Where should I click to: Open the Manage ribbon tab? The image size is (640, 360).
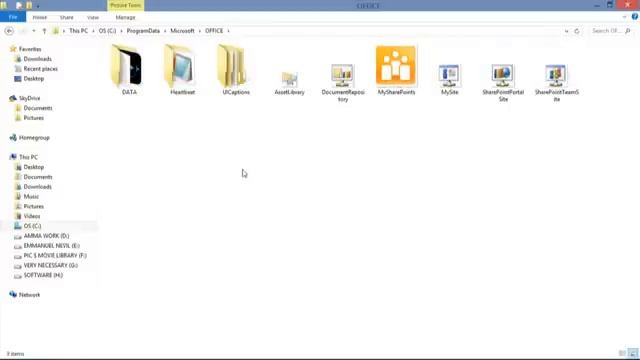click(x=125, y=18)
